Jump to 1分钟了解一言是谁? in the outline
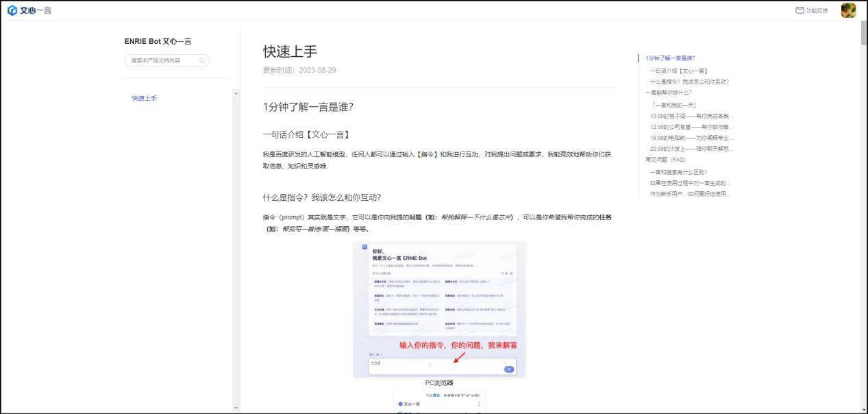This screenshot has width=868, height=414. (x=670, y=58)
